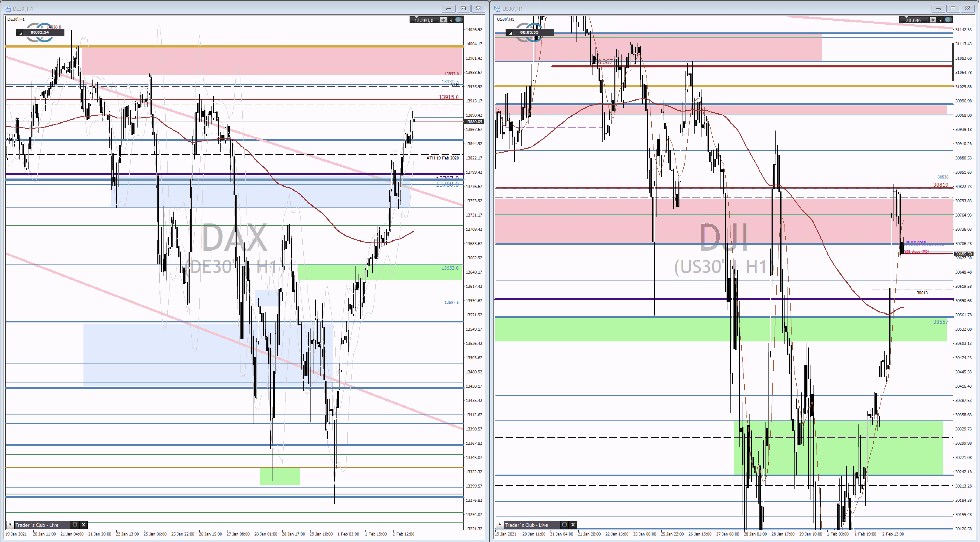This screenshot has width=980, height=542.
Task: Click the pin icon of US30 Trader's Club panel
Action: click(x=500, y=524)
